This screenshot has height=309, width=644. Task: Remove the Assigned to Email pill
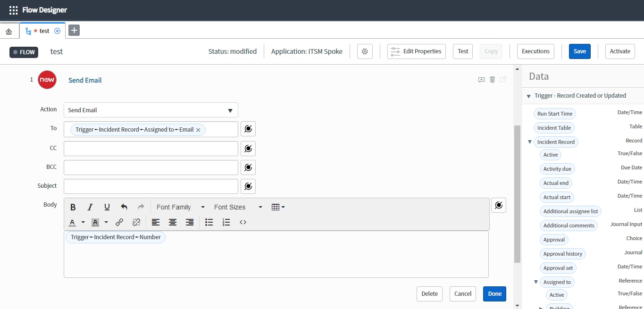pos(198,130)
